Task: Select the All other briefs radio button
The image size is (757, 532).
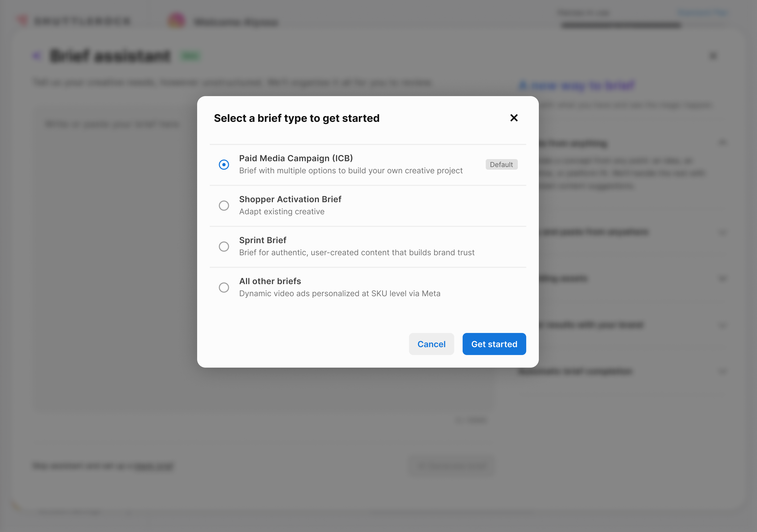Action: click(224, 288)
